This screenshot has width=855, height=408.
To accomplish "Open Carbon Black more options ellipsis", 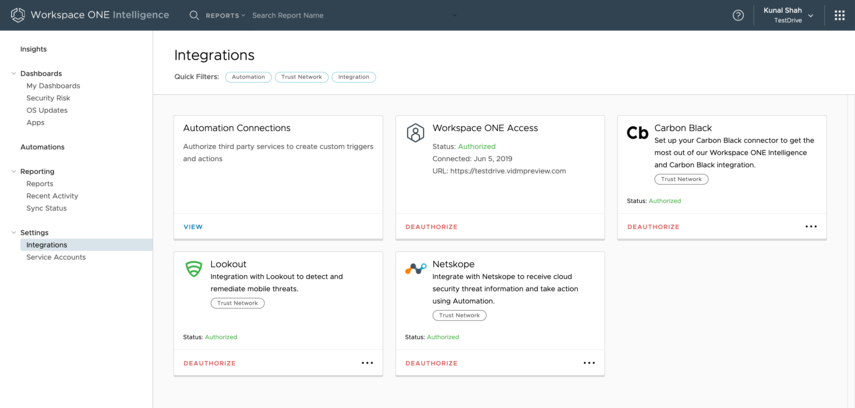I will (811, 227).
